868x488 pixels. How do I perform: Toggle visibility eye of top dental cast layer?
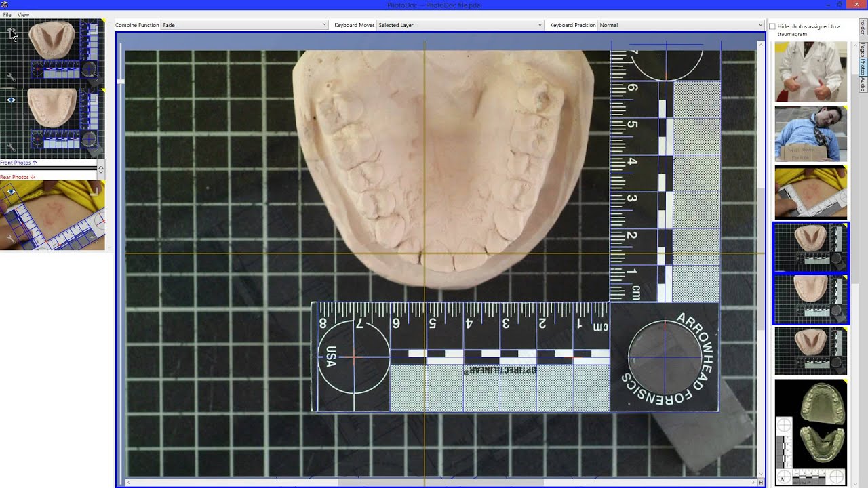[11, 31]
